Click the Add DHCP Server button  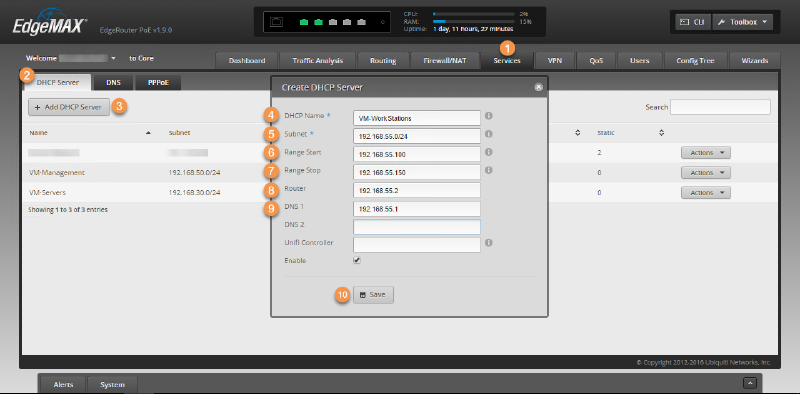coord(69,107)
